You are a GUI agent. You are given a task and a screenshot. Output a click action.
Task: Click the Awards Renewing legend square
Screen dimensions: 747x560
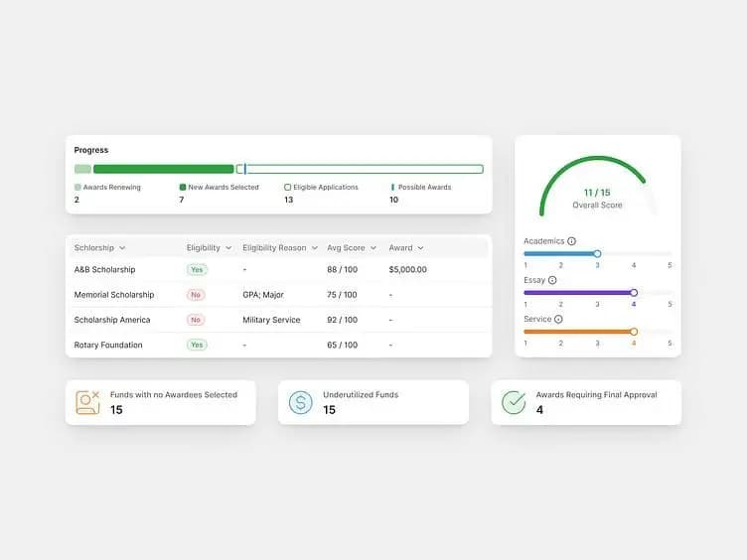[77, 187]
